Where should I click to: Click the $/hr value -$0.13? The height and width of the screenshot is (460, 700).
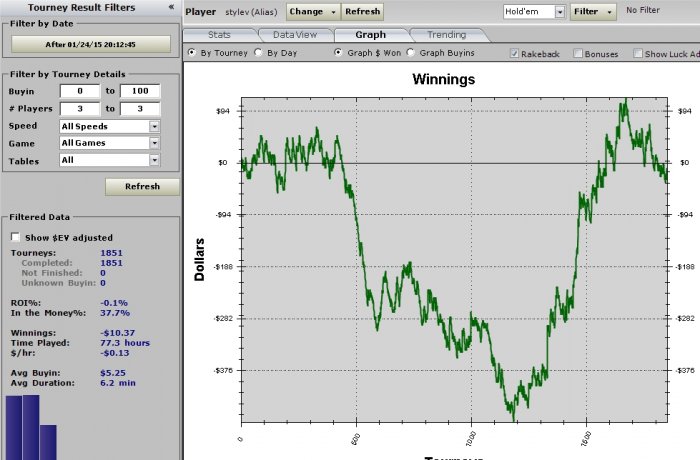coord(115,353)
